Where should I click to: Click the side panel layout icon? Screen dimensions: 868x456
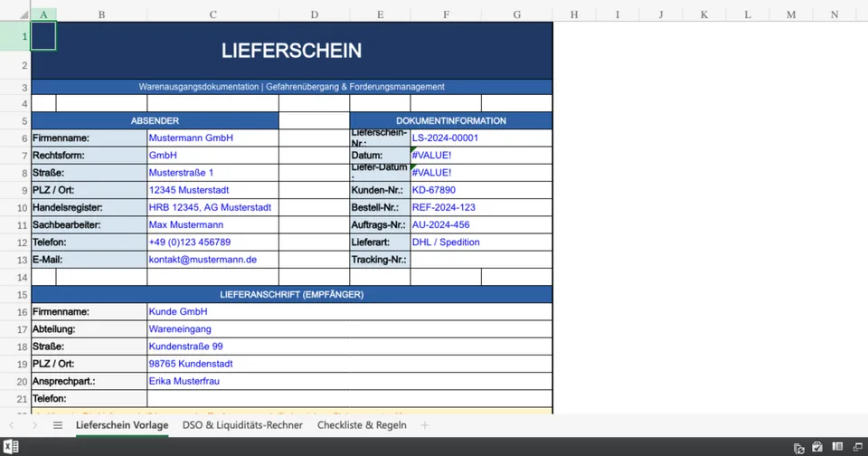pyautogui.click(x=837, y=447)
